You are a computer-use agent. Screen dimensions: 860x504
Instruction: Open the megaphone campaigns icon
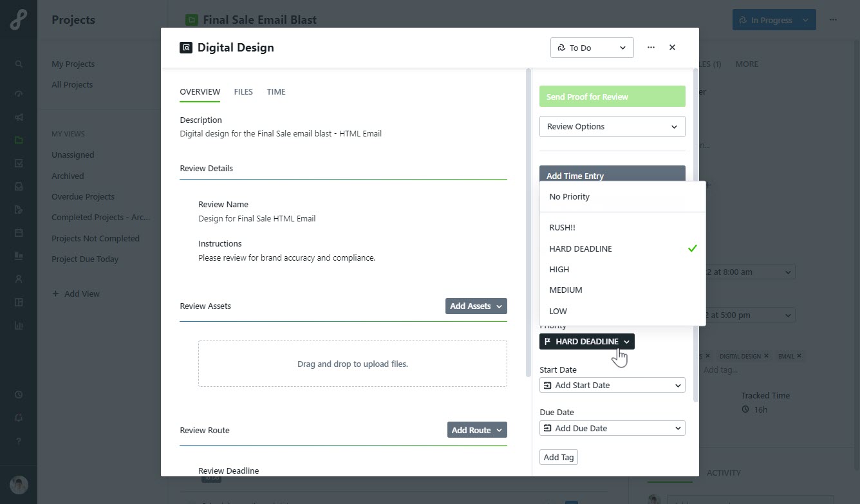(19, 117)
